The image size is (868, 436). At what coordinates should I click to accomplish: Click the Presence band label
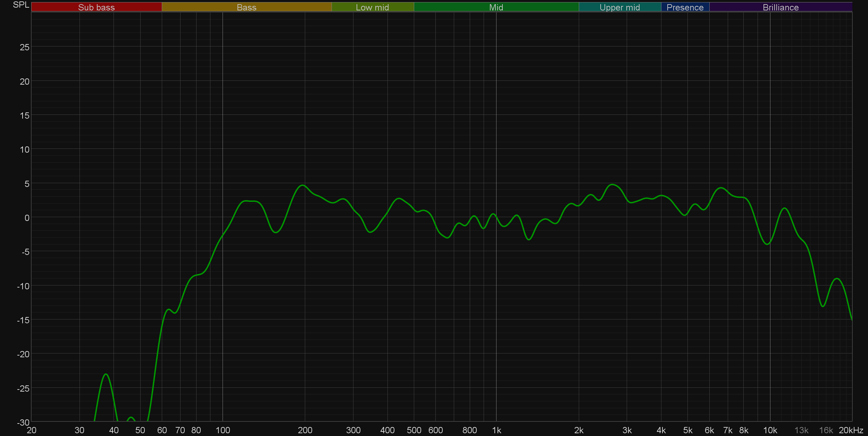pos(685,7)
